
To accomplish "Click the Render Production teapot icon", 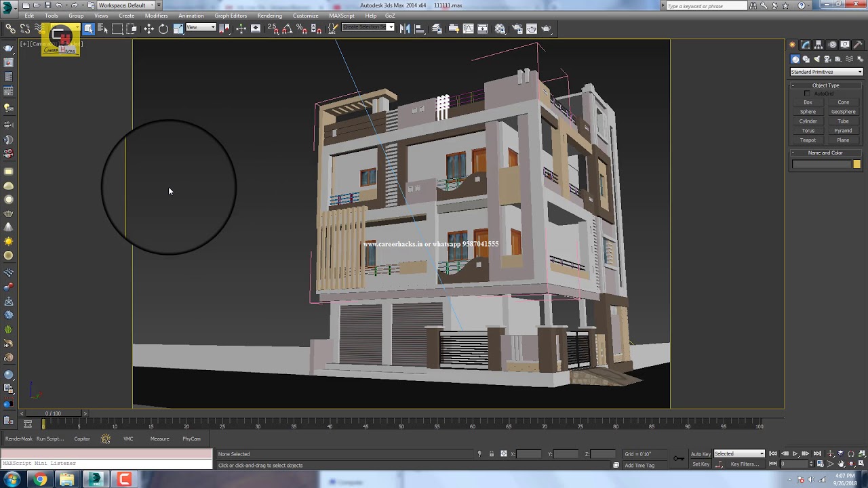I will point(547,28).
